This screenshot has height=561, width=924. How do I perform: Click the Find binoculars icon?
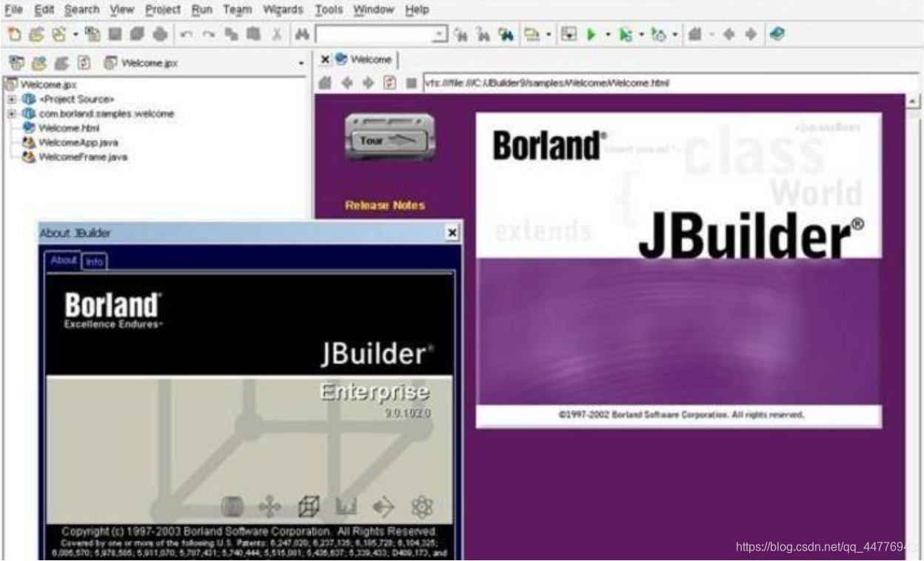point(302,34)
